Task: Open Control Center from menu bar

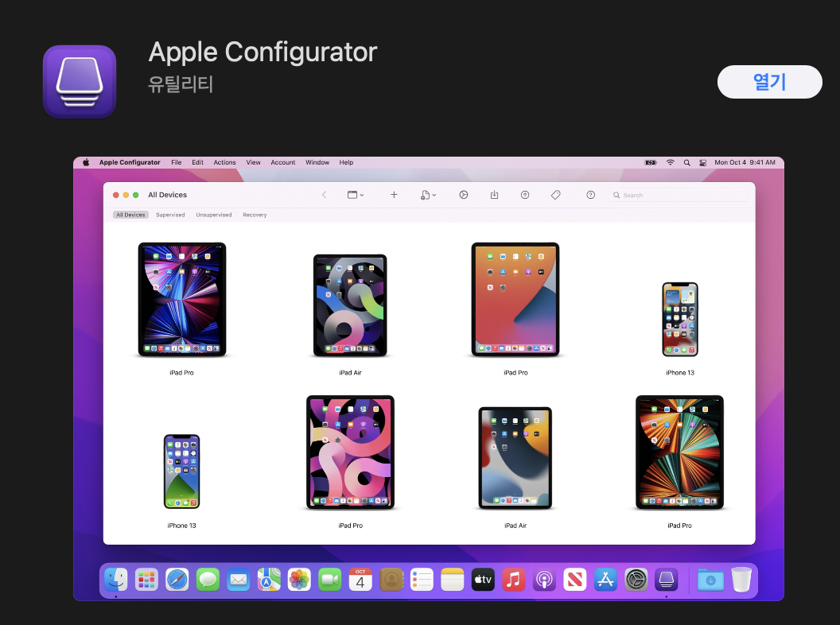Action: tap(702, 162)
